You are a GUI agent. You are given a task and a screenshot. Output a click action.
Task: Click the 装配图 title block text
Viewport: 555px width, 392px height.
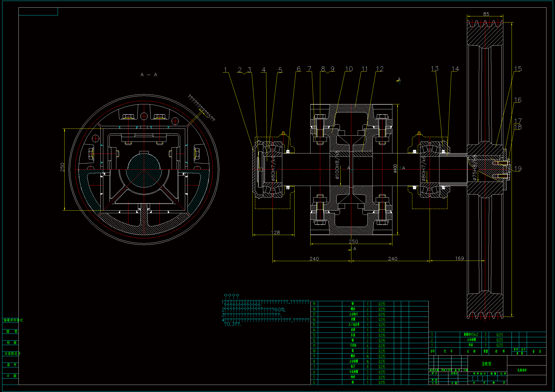coord(486,364)
